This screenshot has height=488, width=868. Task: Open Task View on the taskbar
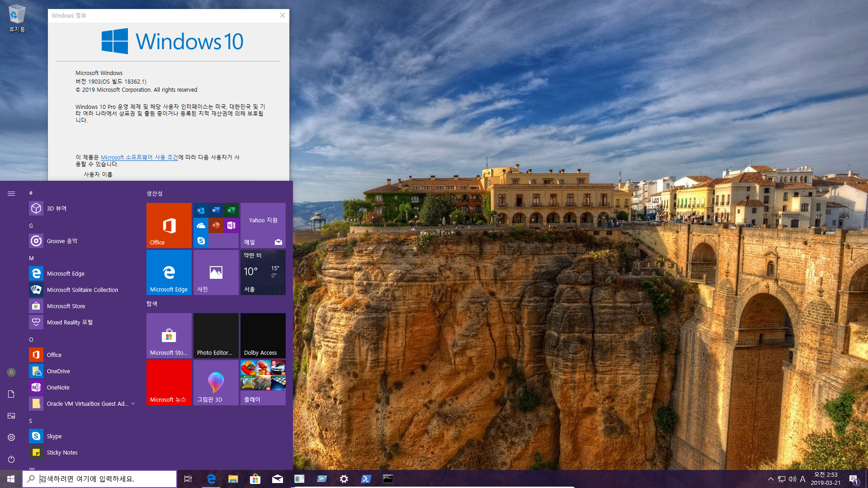point(188,479)
